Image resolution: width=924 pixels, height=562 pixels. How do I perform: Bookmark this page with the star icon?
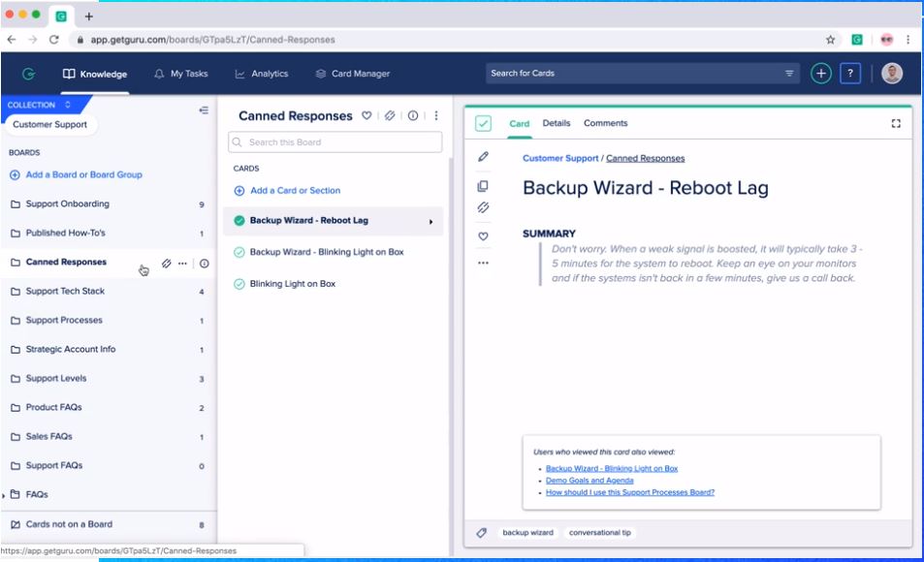point(830,40)
